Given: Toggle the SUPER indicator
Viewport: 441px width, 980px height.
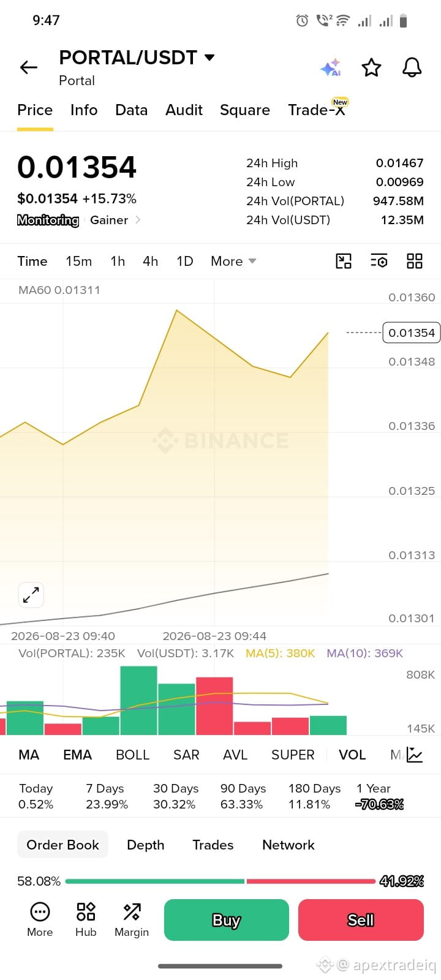Looking at the screenshot, I should click(293, 755).
